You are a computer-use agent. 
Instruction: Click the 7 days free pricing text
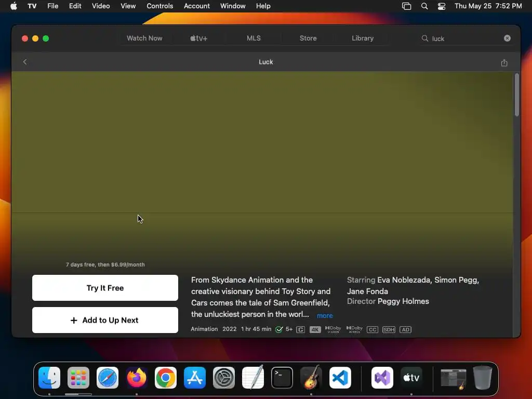pyautogui.click(x=105, y=264)
